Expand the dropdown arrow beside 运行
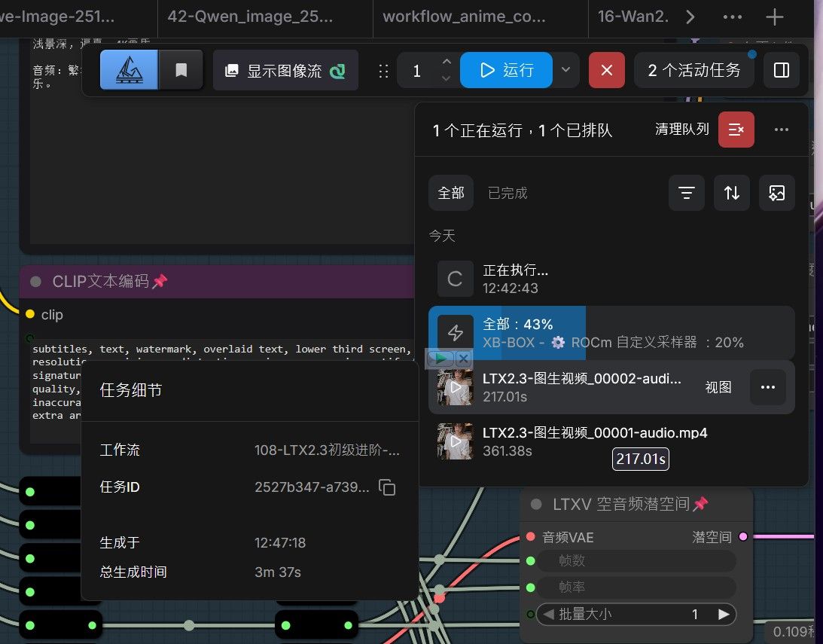The image size is (823, 644). pyautogui.click(x=565, y=70)
